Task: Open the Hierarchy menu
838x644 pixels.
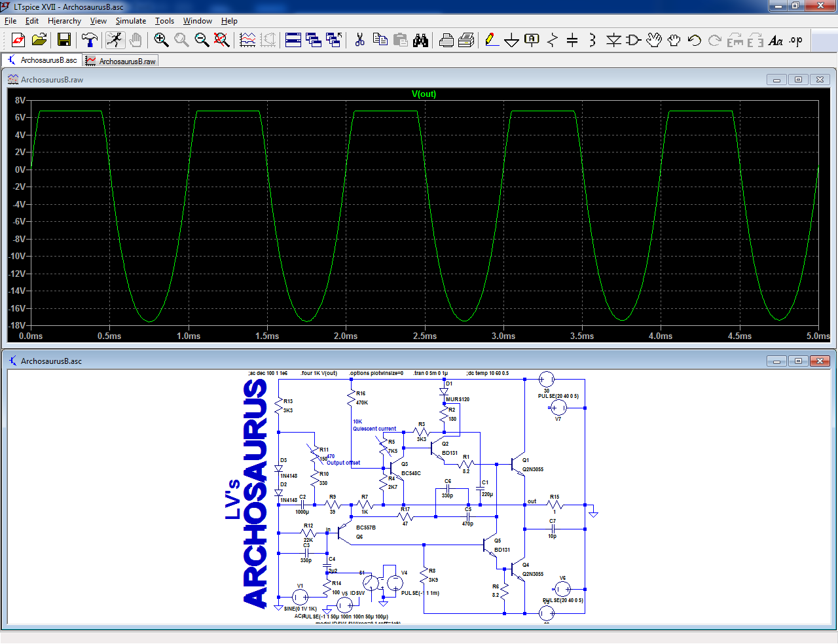Action: [x=64, y=21]
